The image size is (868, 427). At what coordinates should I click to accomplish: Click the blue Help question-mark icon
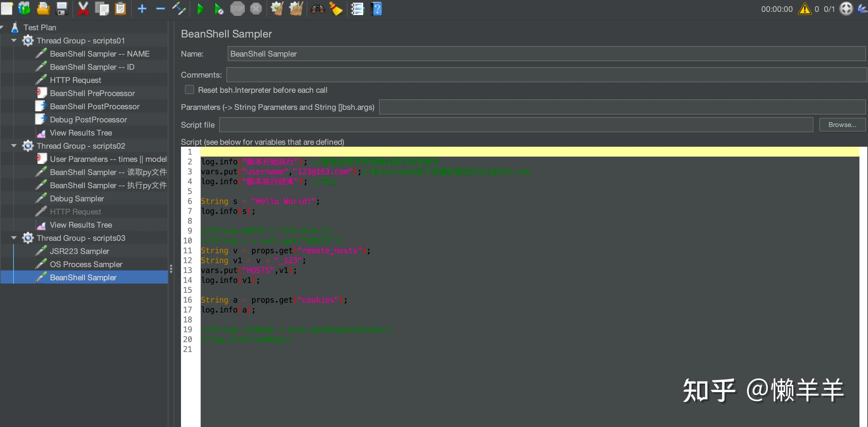point(377,9)
